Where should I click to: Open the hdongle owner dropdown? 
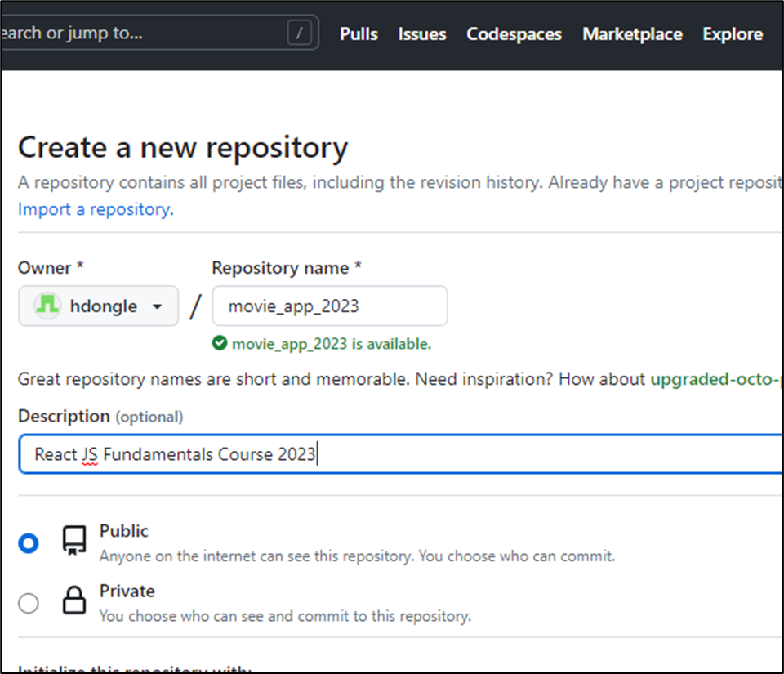[x=99, y=306]
